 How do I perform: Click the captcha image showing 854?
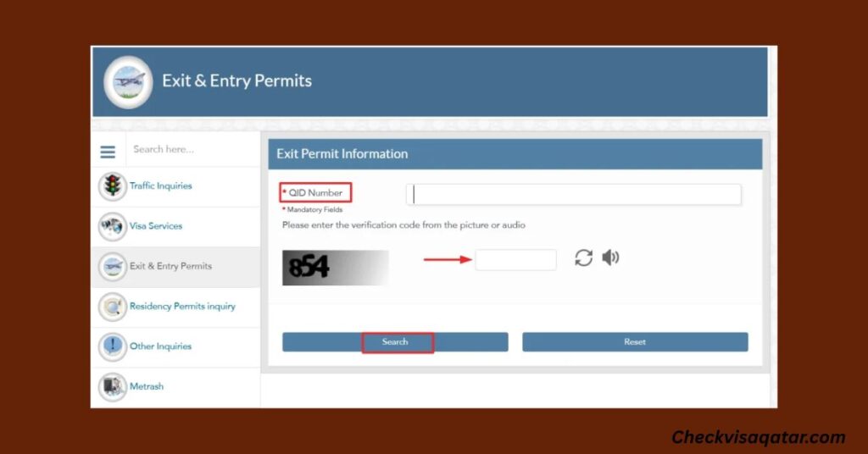[336, 268]
